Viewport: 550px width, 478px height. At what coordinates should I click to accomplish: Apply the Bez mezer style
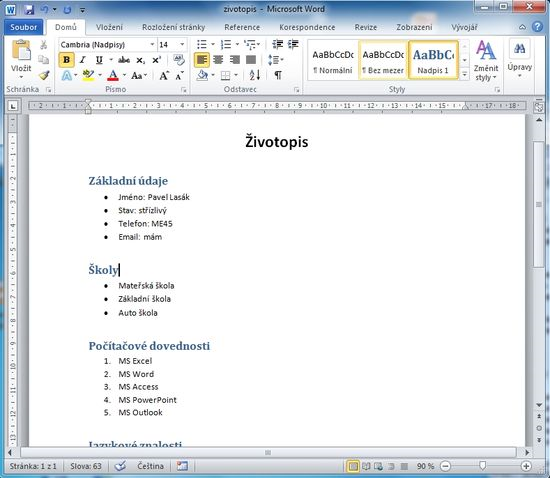[x=383, y=60]
